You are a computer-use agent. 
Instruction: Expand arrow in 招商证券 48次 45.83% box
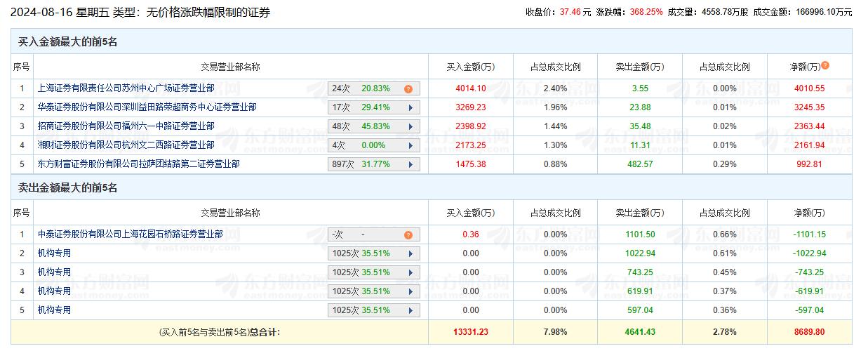(409, 126)
